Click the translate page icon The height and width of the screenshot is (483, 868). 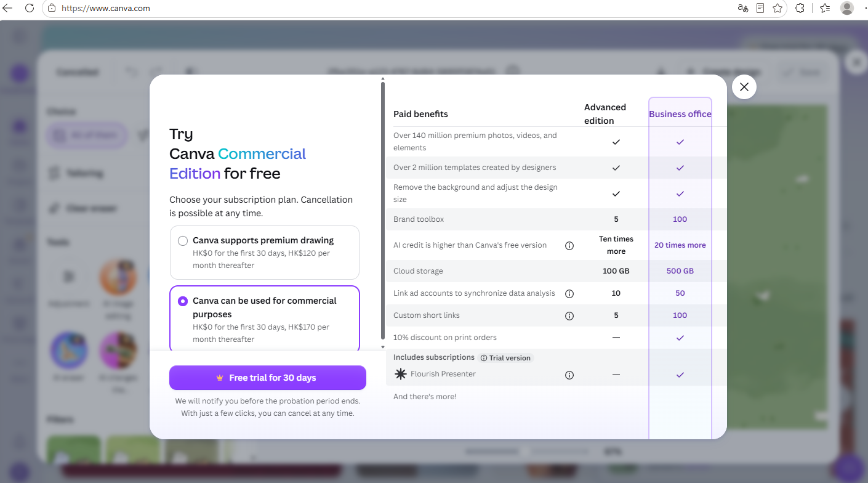point(743,8)
